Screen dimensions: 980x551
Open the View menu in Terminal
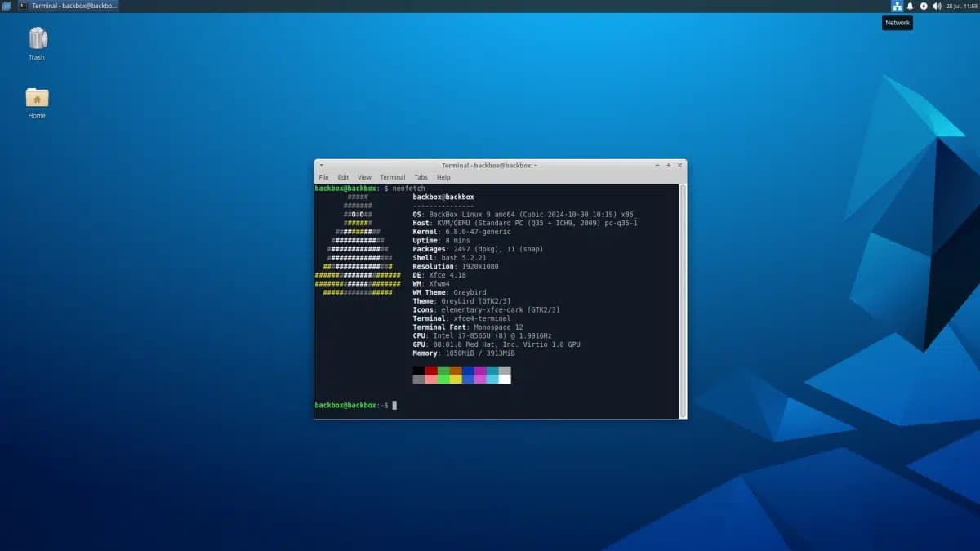pos(364,177)
